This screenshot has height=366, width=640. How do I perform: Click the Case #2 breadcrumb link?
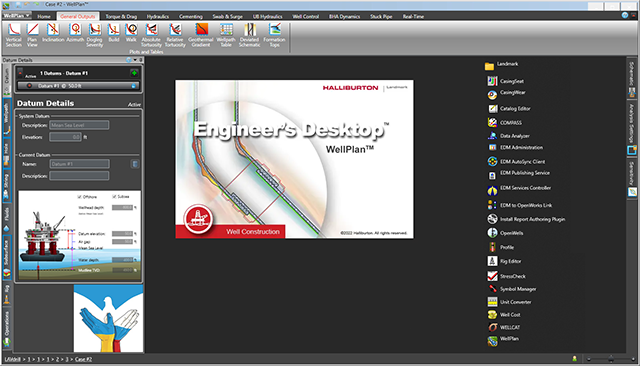click(83, 359)
